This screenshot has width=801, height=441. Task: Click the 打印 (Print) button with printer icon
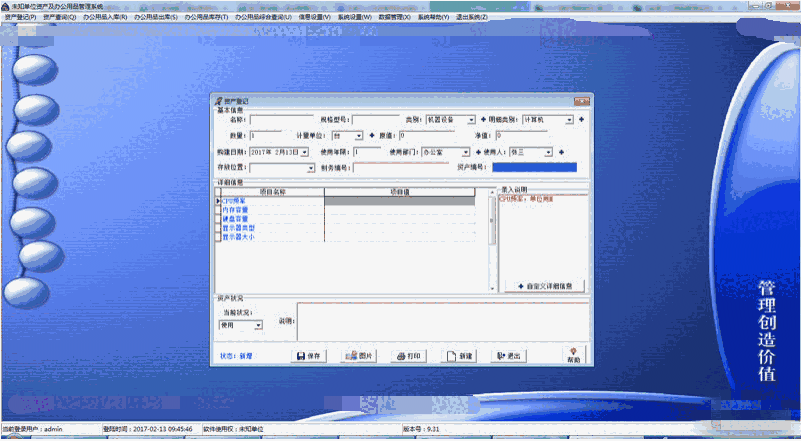409,356
